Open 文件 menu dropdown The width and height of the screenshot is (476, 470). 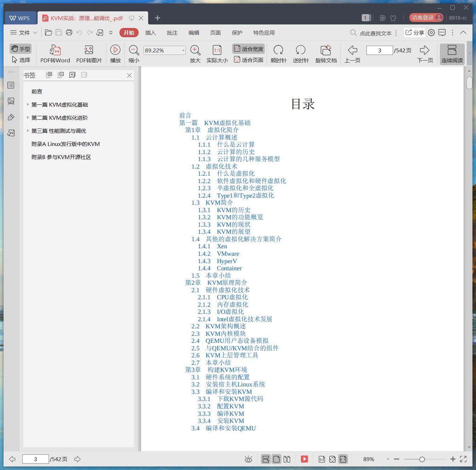pos(24,33)
